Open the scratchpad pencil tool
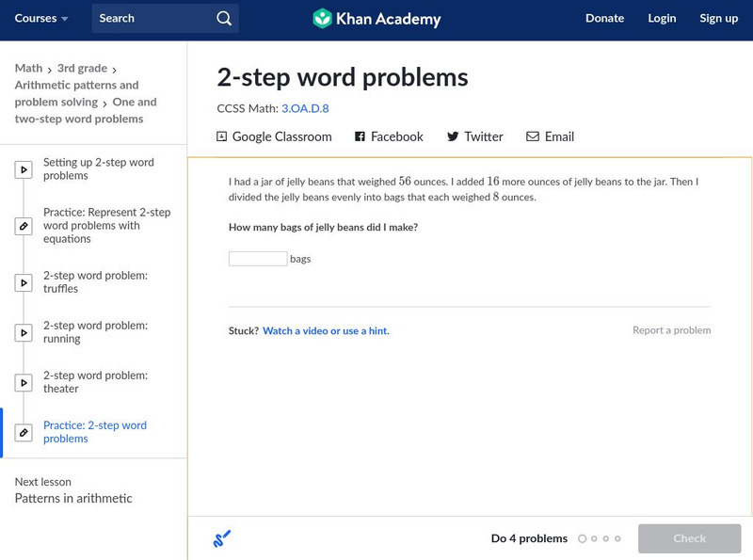The height and width of the screenshot is (560, 753). (222, 538)
